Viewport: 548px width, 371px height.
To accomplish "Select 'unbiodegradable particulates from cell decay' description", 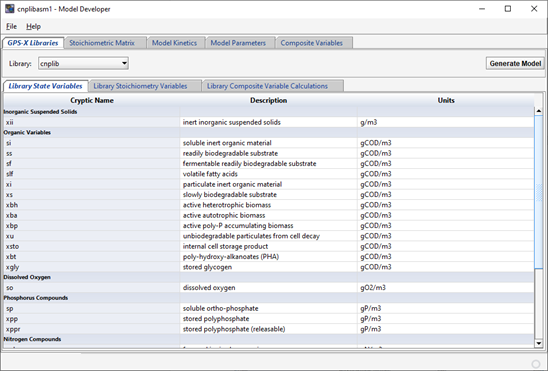I will click(x=268, y=236).
